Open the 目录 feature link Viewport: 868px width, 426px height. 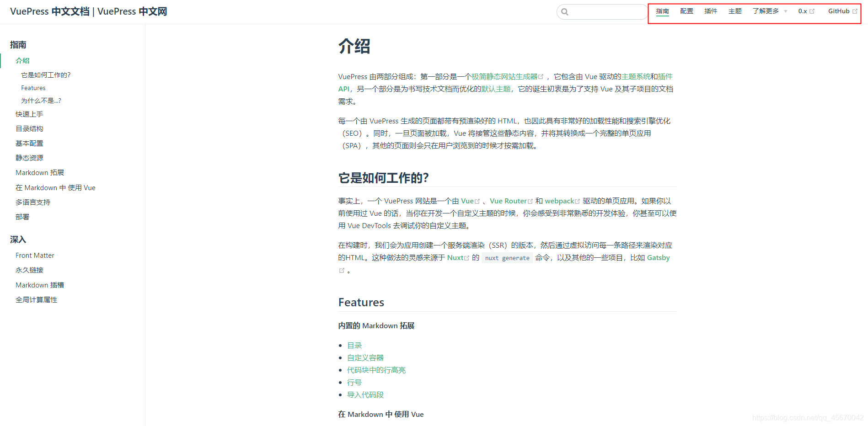click(x=354, y=346)
